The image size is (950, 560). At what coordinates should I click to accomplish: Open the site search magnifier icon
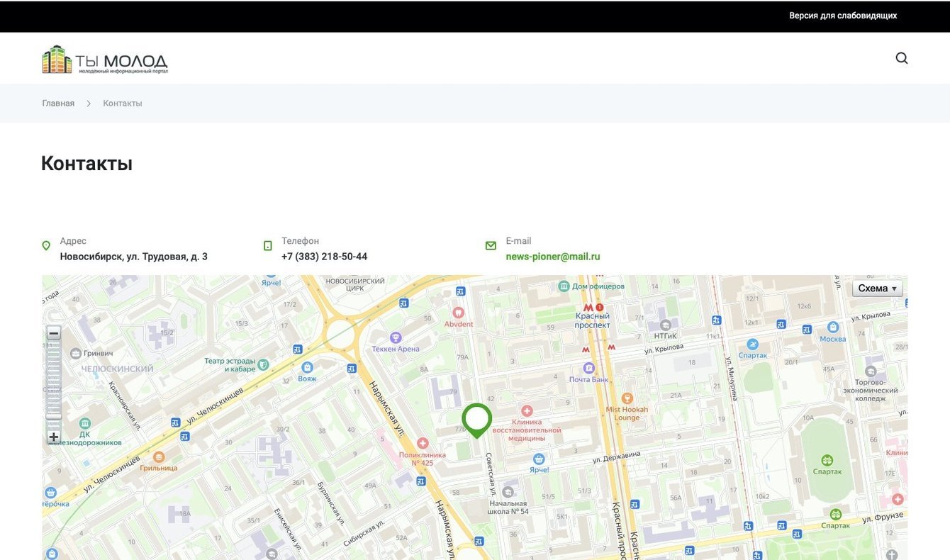pyautogui.click(x=902, y=58)
